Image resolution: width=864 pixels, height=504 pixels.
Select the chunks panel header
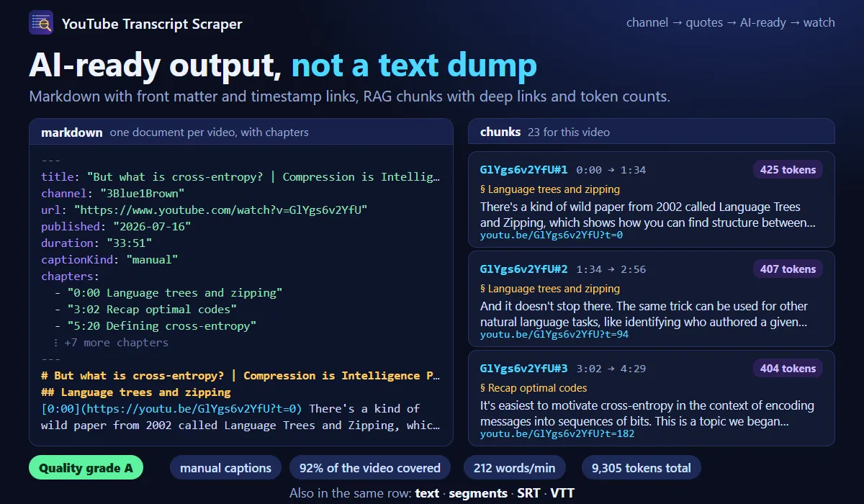(652, 132)
